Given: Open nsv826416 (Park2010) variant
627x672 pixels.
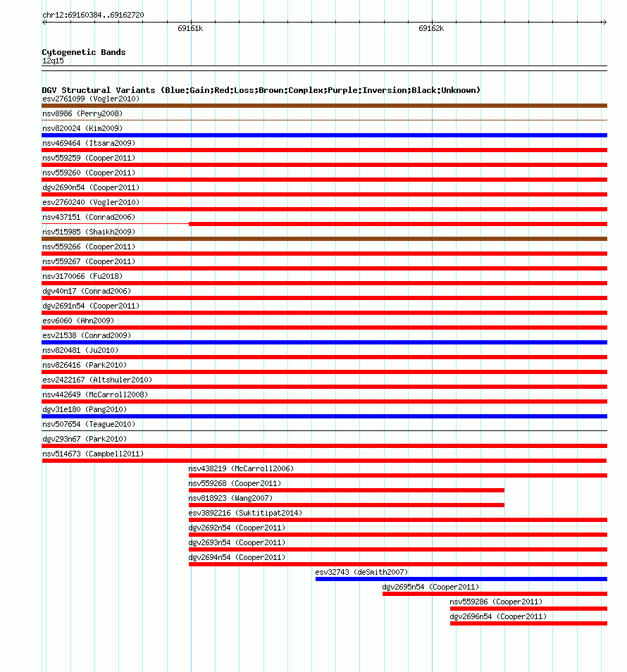Looking at the screenshot, I should coord(85,365).
